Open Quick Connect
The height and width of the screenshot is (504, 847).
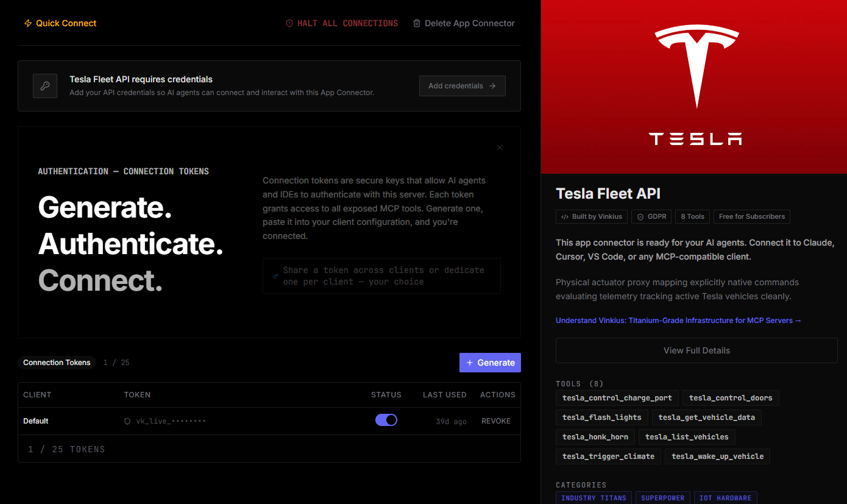60,23
